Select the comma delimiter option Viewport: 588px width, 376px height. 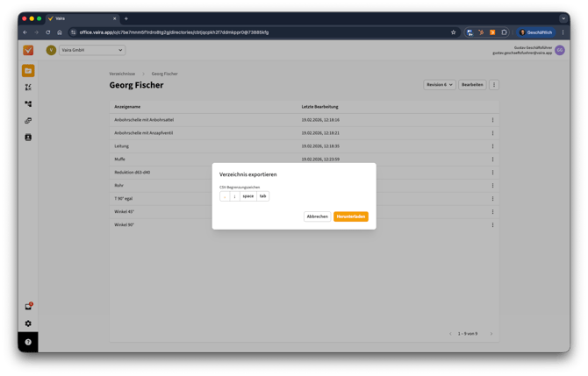[225, 196]
